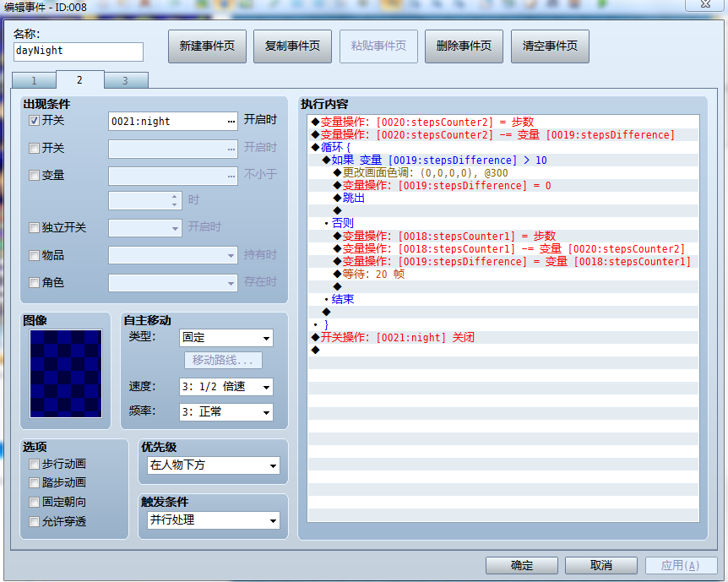Image resolution: width=728 pixels, height=582 pixels.
Task: Open the 速度 speed dropdown
Action: pyautogui.click(x=226, y=387)
